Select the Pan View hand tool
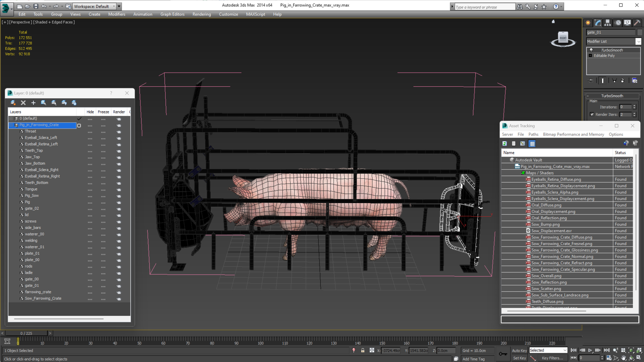 point(624,358)
